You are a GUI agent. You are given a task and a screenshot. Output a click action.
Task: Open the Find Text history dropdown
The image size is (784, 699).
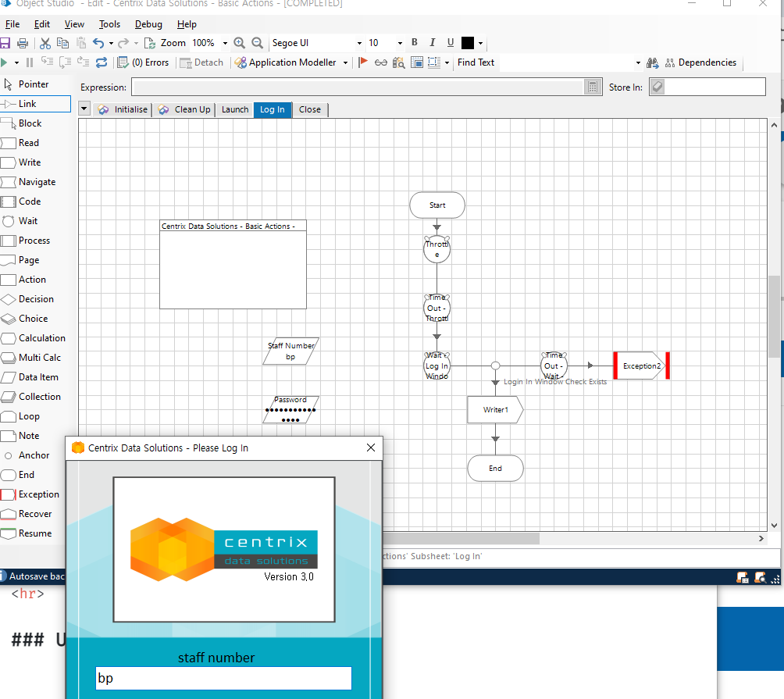pyautogui.click(x=638, y=63)
